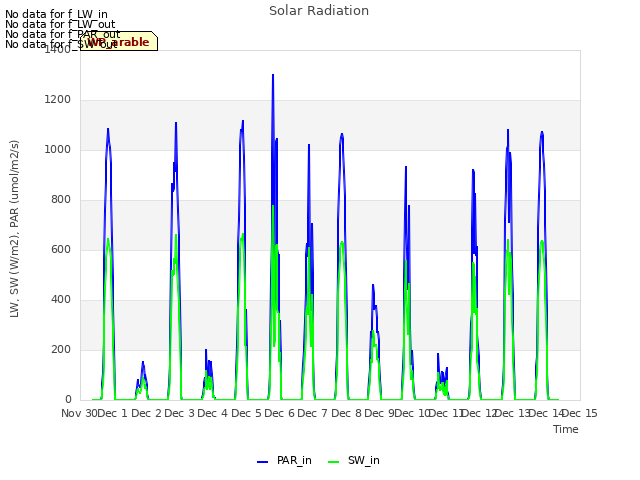The image size is (640, 480).
Task: Click the Dec 2 x-axis tick label
Action: pyautogui.click(x=147, y=413)
